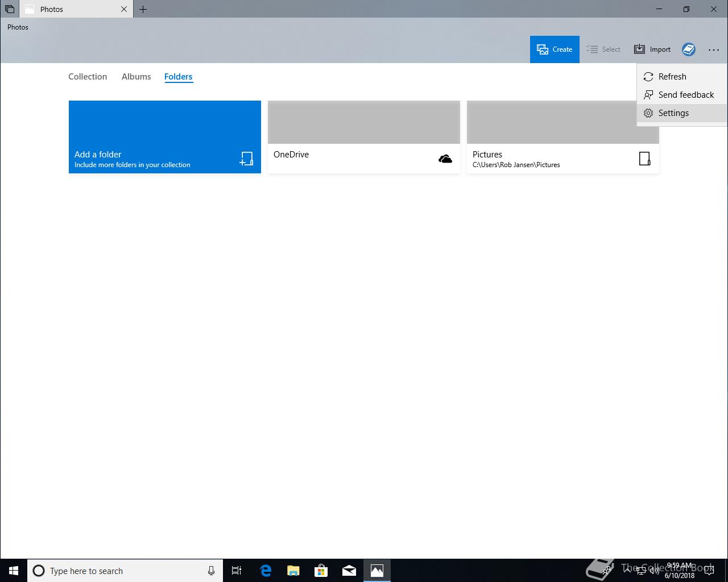Click the Create button
This screenshot has width=728, height=582.
point(555,49)
